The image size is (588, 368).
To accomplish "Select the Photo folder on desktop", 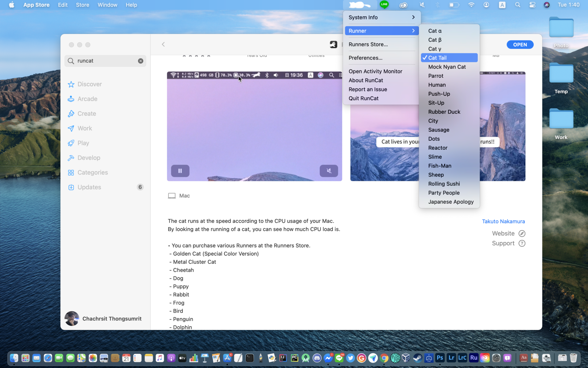I will (x=561, y=33).
